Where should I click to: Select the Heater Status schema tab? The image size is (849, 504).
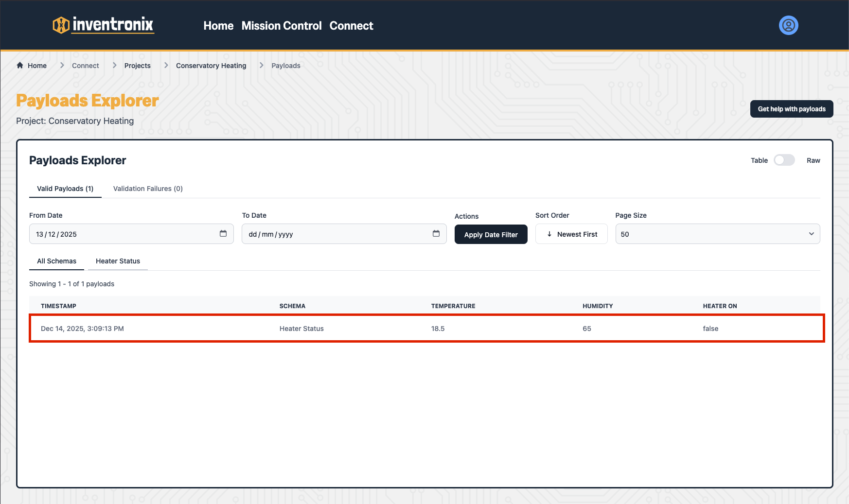[x=118, y=261]
